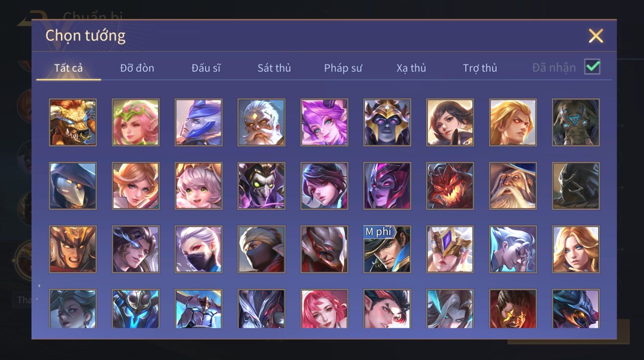
Task: Toggle the "Đã nhận" checkbox
Action: coord(593,67)
